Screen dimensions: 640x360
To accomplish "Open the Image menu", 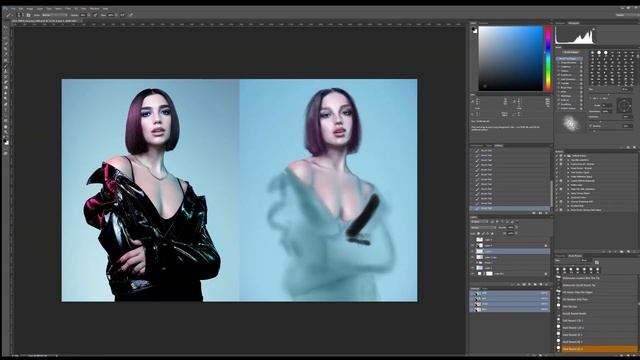I will [x=30, y=9].
